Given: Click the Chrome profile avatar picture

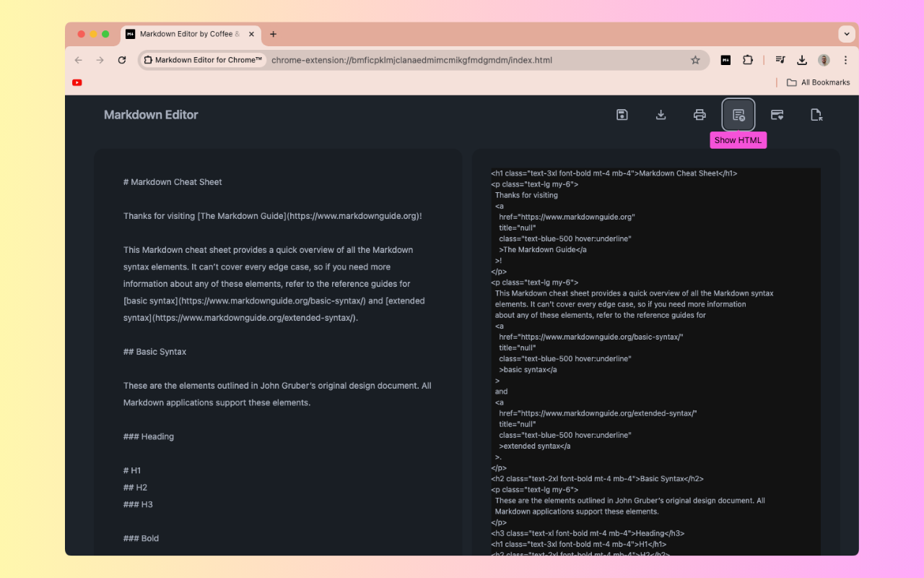Looking at the screenshot, I should tap(824, 60).
